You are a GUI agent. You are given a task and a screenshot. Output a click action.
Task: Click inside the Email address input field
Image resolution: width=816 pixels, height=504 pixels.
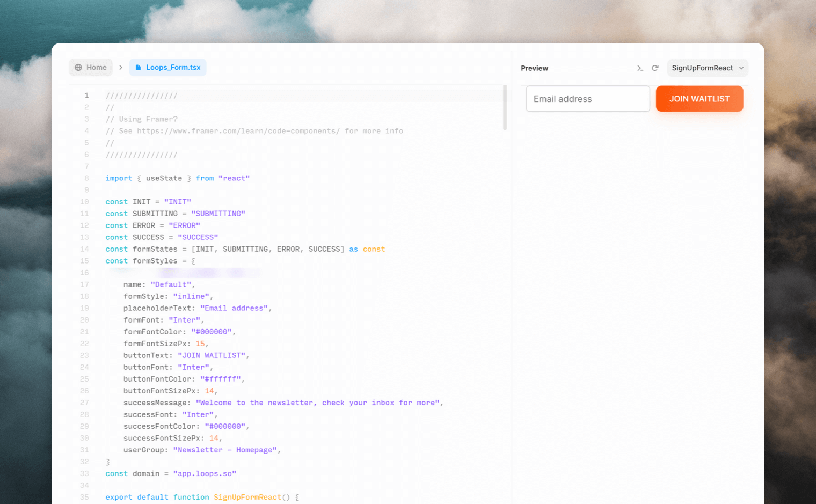[587, 99]
